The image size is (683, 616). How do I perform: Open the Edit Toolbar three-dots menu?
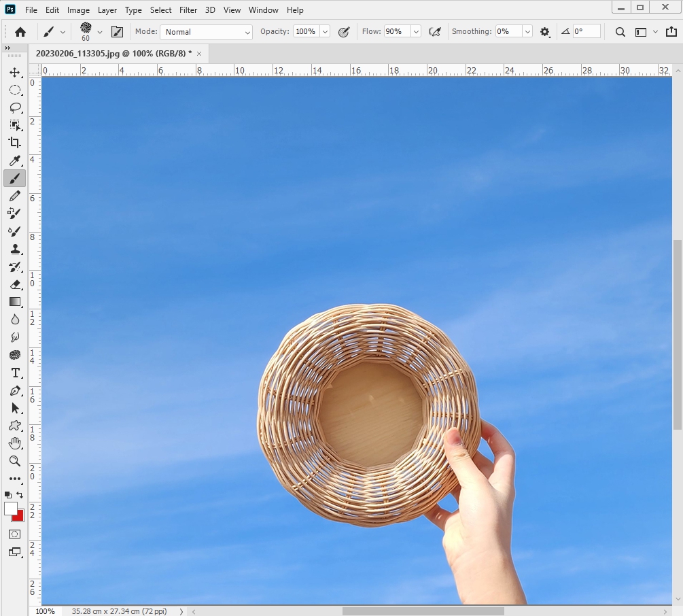(x=15, y=479)
